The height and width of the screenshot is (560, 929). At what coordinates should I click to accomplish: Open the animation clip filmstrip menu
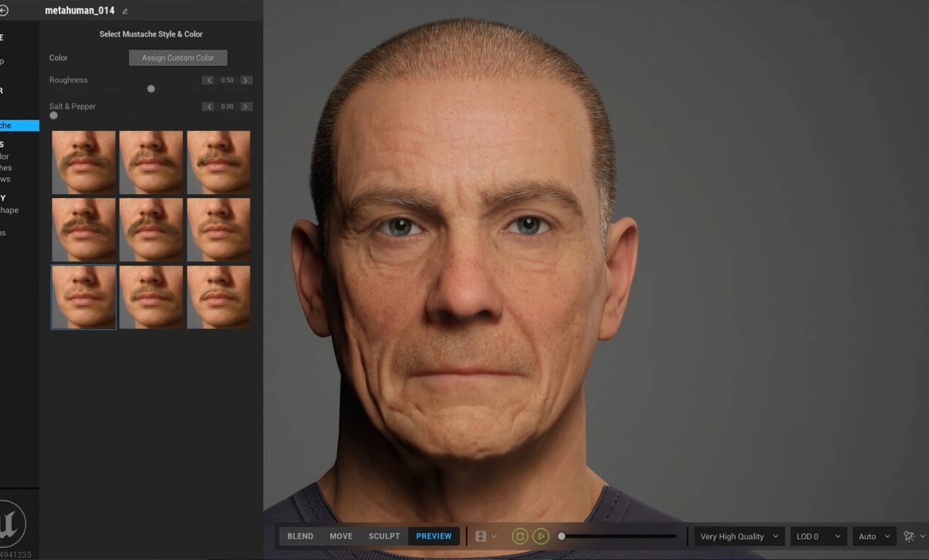[x=484, y=536]
